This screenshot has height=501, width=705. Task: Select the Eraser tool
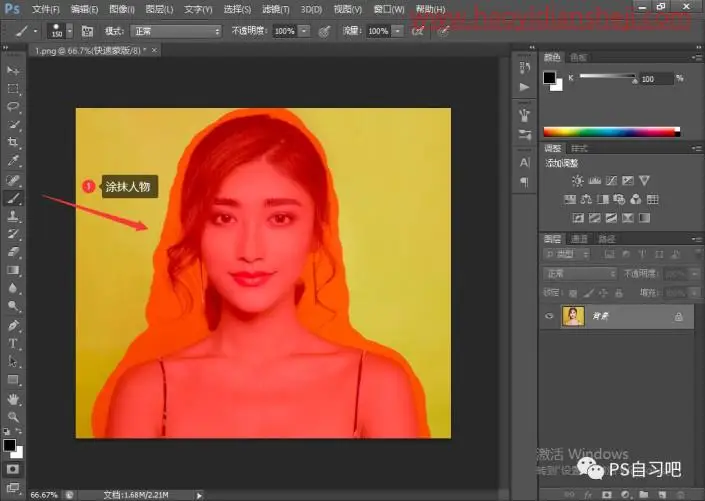[x=13, y=252]
